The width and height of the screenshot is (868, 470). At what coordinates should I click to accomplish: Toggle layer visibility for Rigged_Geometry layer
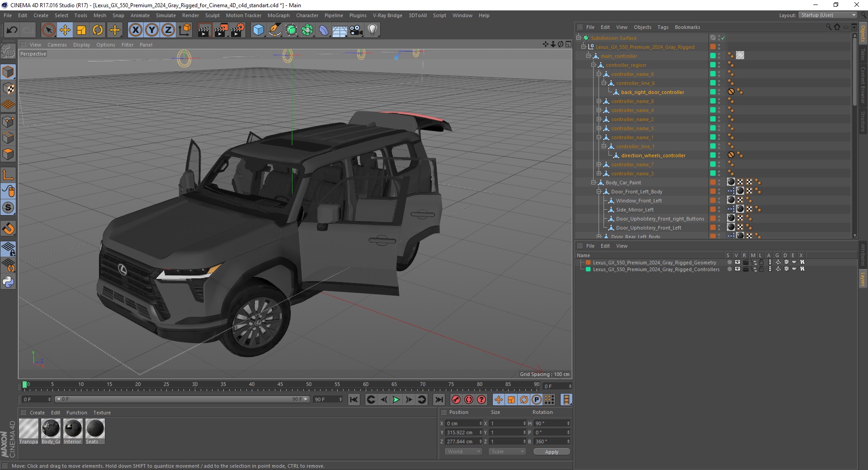tap(737, 262)
